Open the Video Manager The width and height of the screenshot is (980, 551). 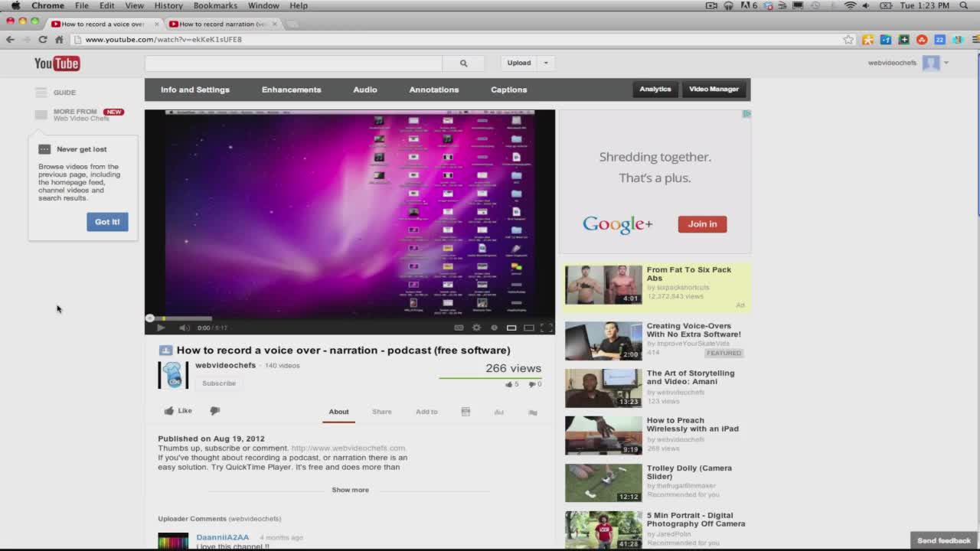coord(714,89)
